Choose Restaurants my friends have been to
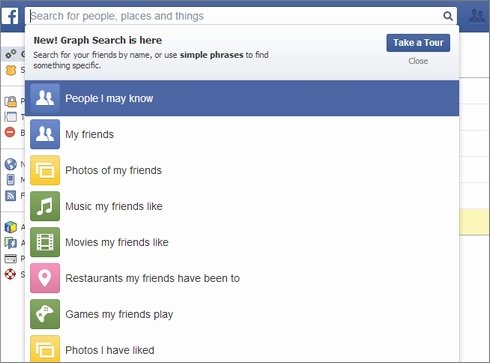Image resolution: width=490 pixels, height=363 pixels. tap(242, 278)
